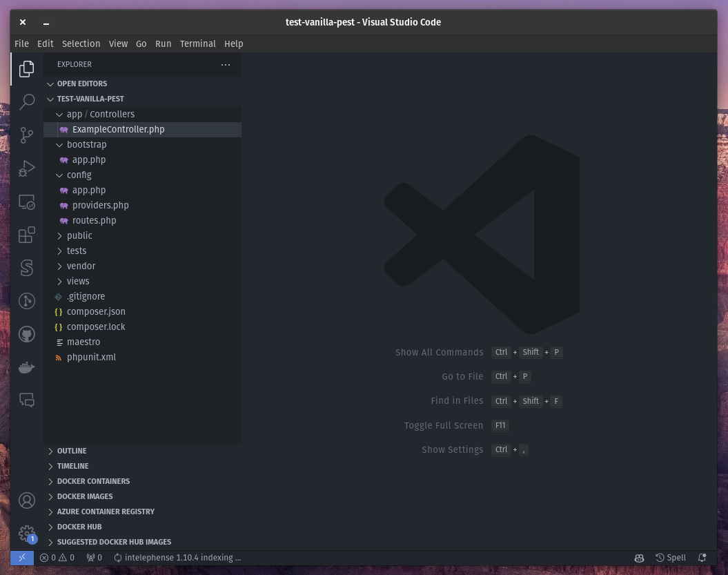The image size is (728, 575).
Task: Open composer.lock file
Action: tap(143, 327)
